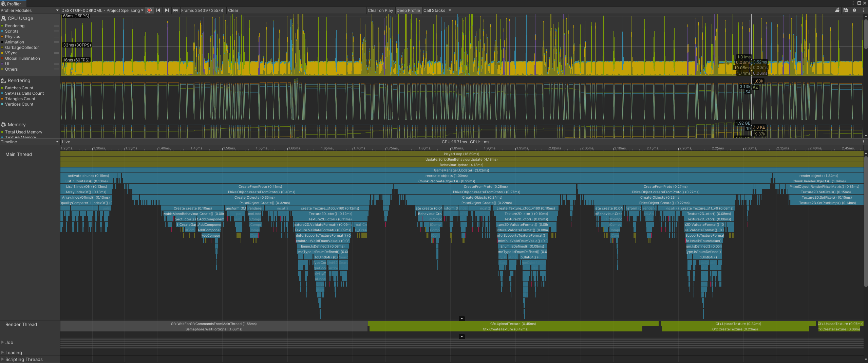Toggle the VSync CPU category
The height and width of the screenshot is (363, 868).
[2, 53]
